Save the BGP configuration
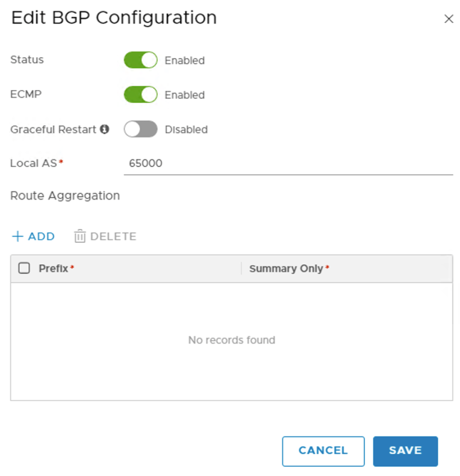The image size is (460, 476). tap(405, 450)
